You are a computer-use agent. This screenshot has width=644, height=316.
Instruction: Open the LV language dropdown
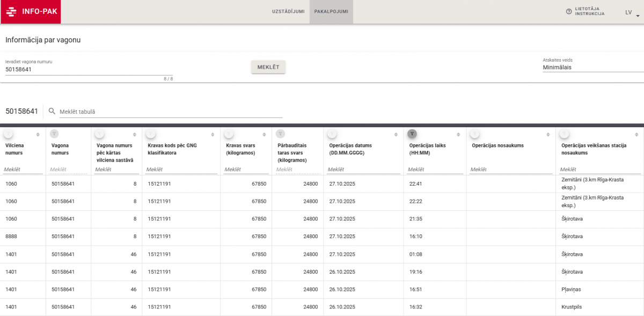632,12
